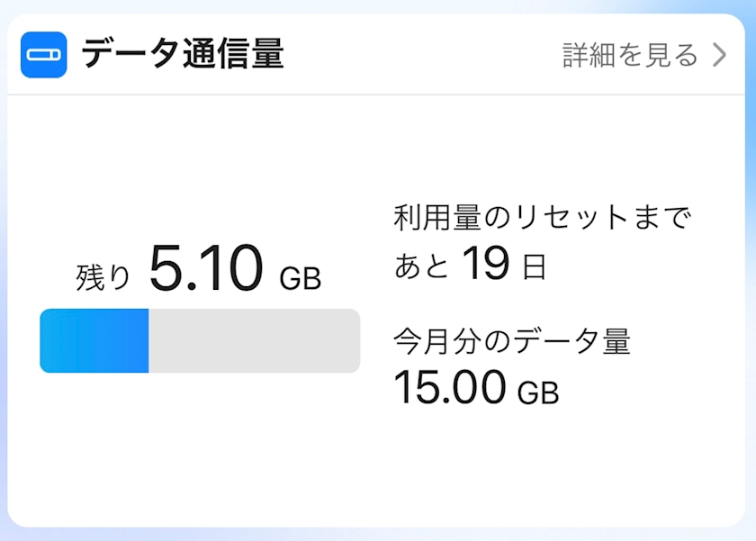Image resolution: width=756 pixels, height=541 pixels.
Task: Tap the あと 19 日 countdown
Action: pyautogui.click(x=470, y=263)
